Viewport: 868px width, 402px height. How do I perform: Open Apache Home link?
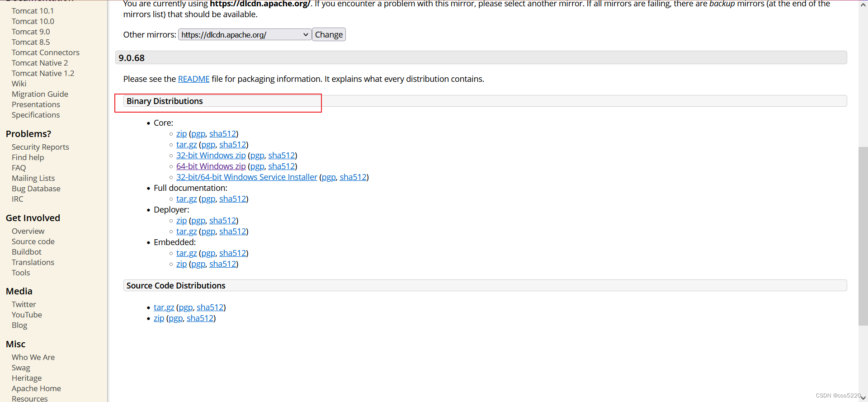click(x=36, y=388)
